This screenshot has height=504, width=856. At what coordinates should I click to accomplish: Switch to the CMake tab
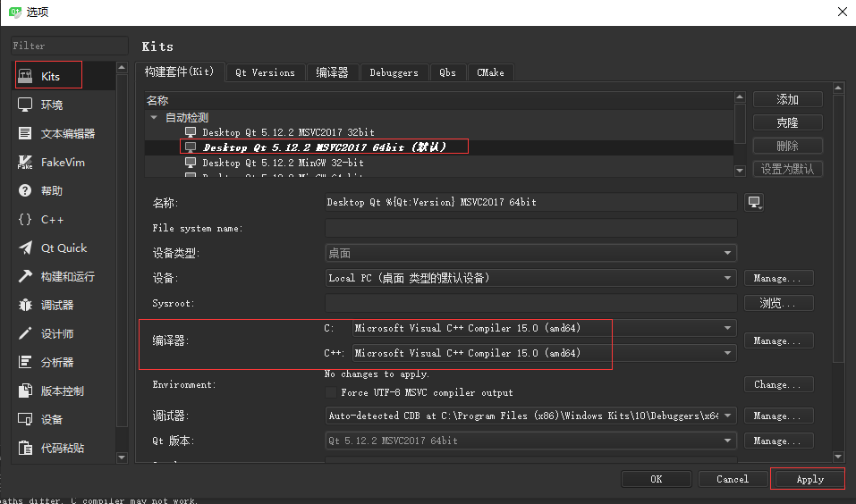490,72
